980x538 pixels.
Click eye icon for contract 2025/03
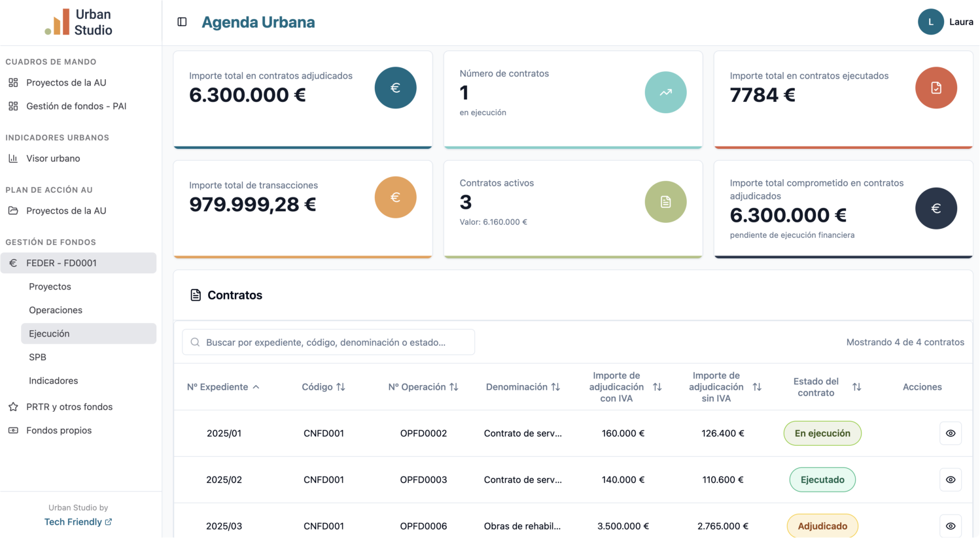950,526
